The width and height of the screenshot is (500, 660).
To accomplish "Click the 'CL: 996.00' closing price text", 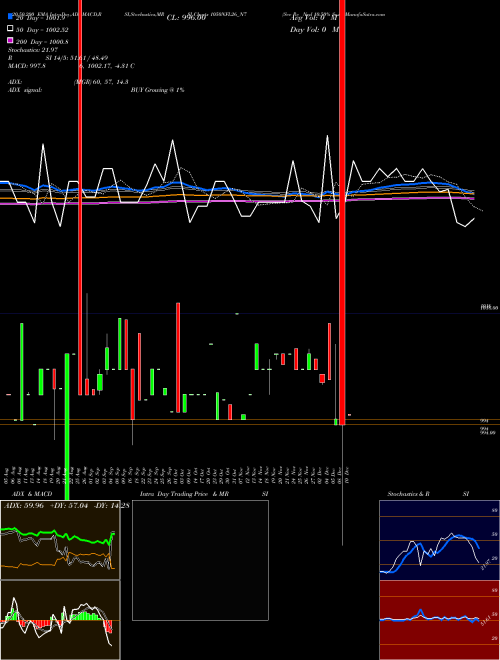I will click(x=186, y=18).
